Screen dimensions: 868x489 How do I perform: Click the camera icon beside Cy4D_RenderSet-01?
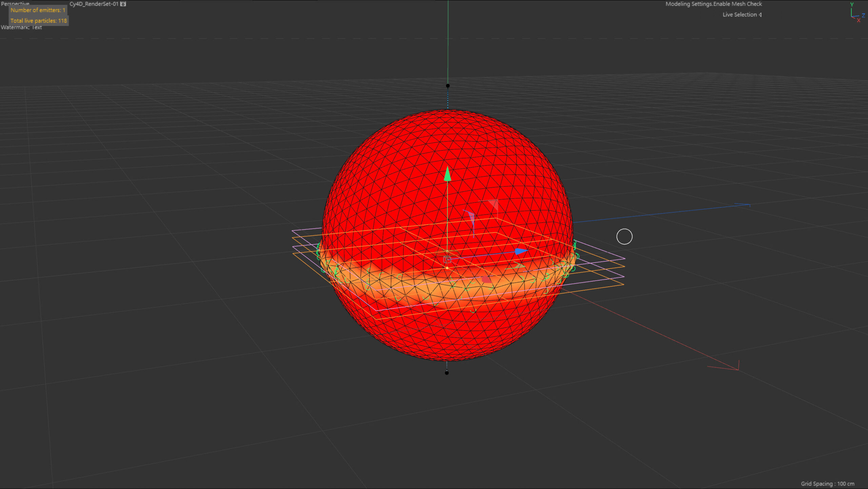[123, 4]
